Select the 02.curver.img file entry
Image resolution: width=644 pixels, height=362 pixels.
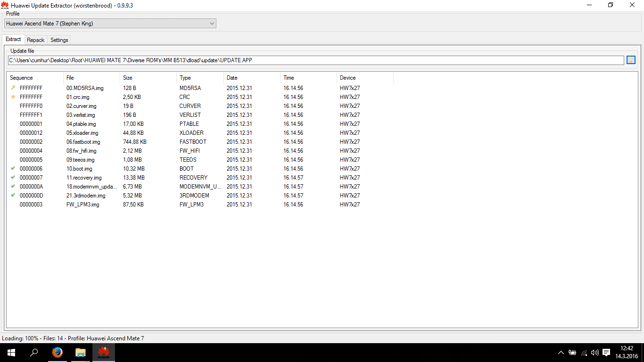pos(81,106)
